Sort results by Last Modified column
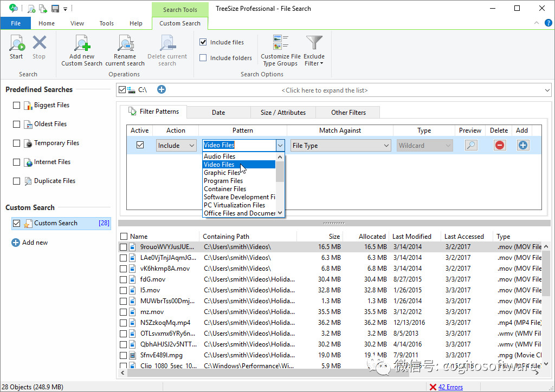 415,237
